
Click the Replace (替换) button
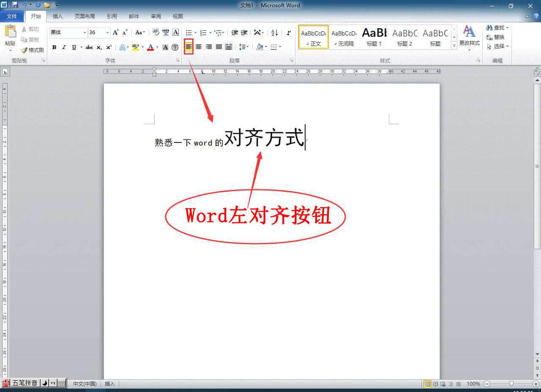496,37
